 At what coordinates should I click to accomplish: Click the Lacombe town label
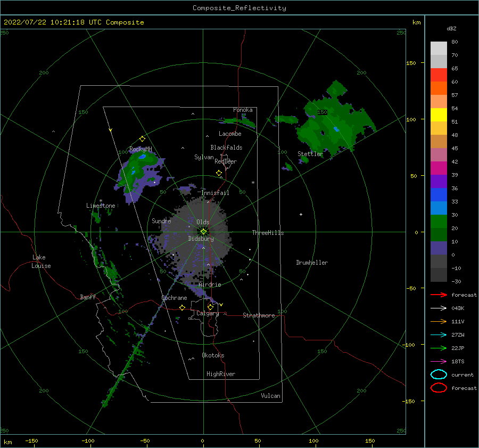click(230, 134)
